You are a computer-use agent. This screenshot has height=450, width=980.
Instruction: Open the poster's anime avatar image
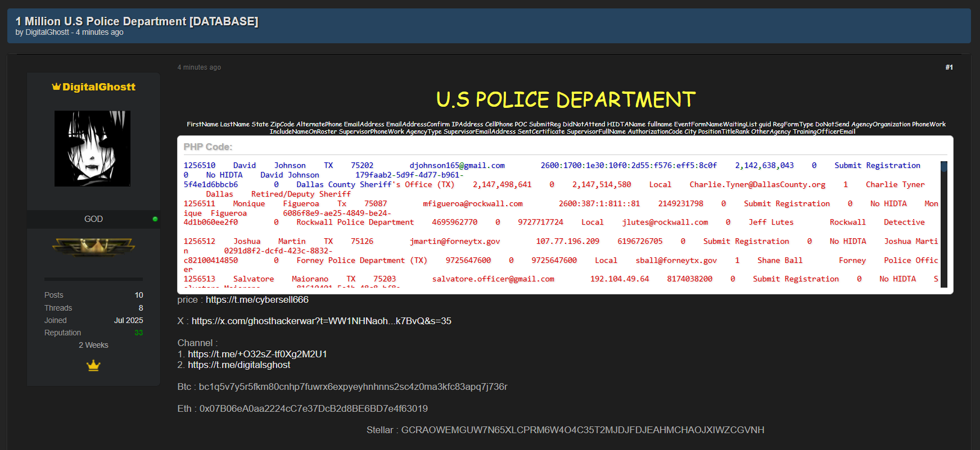[92, 148]
